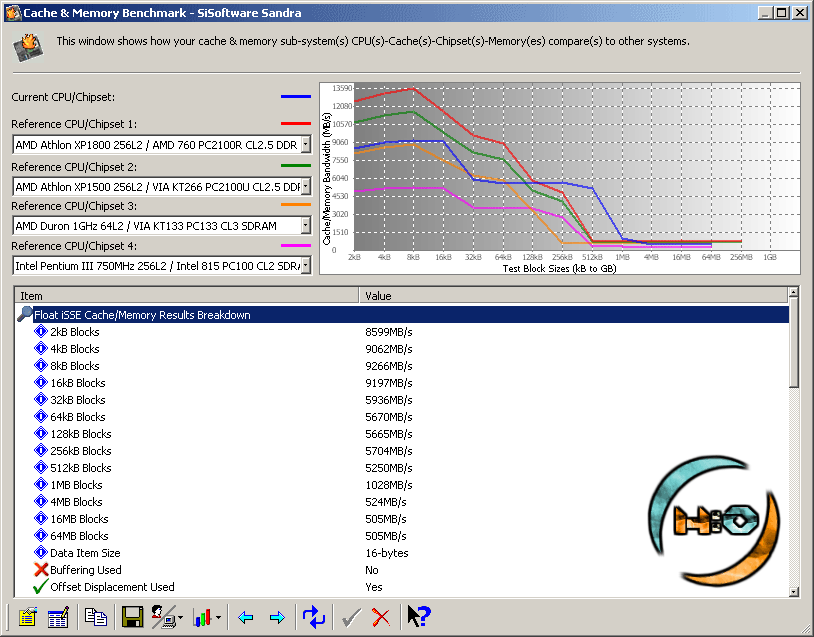Click green check beside Offset Displacement Used

(40, 587)
